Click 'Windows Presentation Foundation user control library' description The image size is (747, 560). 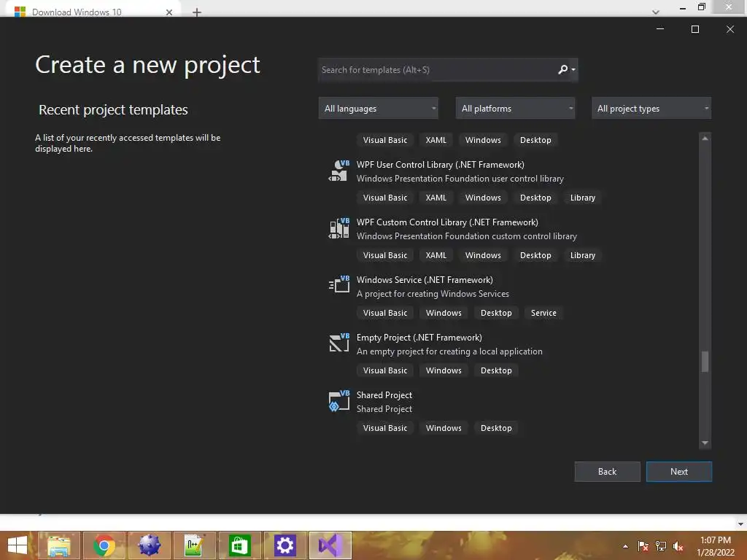pos(460,179)
